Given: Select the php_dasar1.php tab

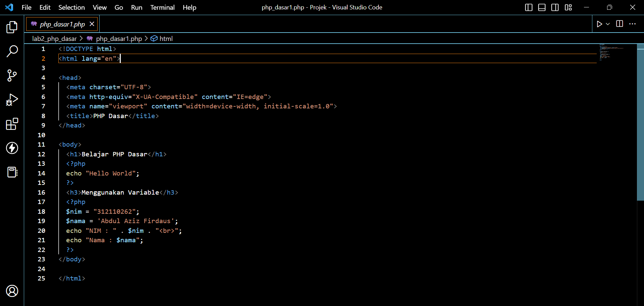Looking at the screenshot, I should 62,24.
